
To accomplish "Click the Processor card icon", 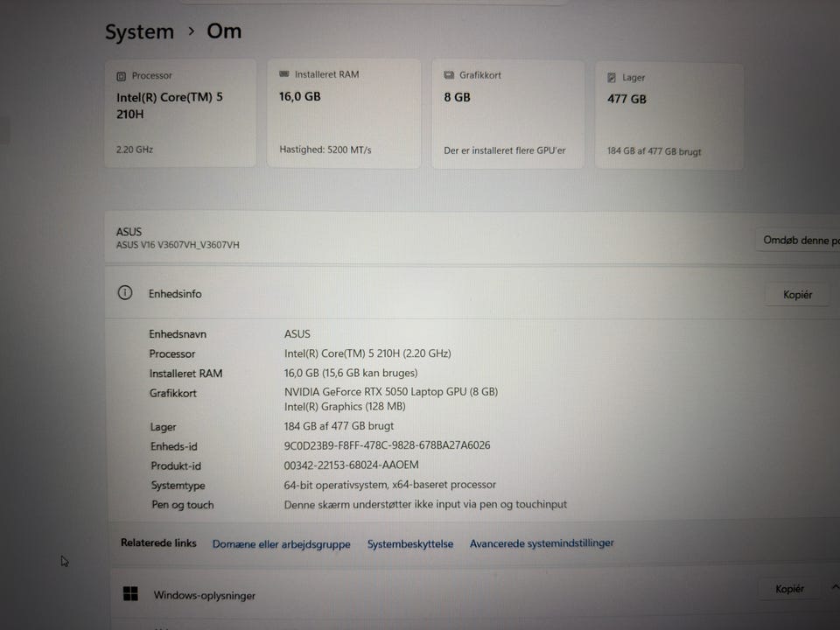I will point(121,76).
